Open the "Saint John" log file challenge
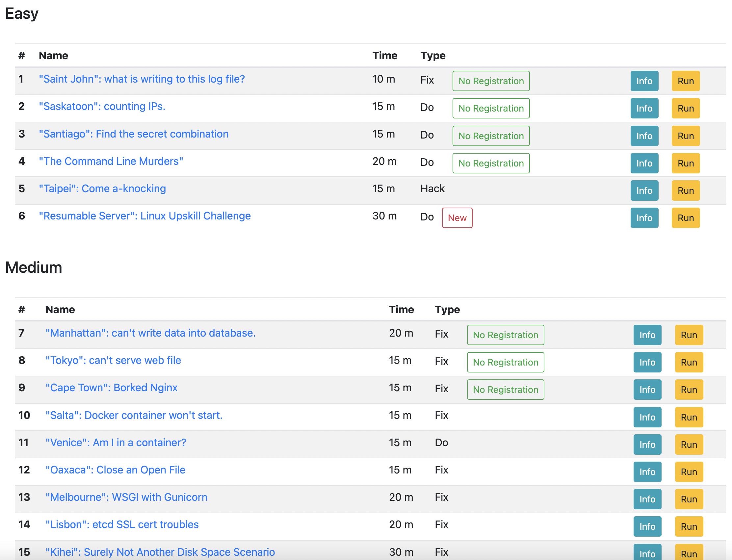732x560 pixels. click(141, 79)
